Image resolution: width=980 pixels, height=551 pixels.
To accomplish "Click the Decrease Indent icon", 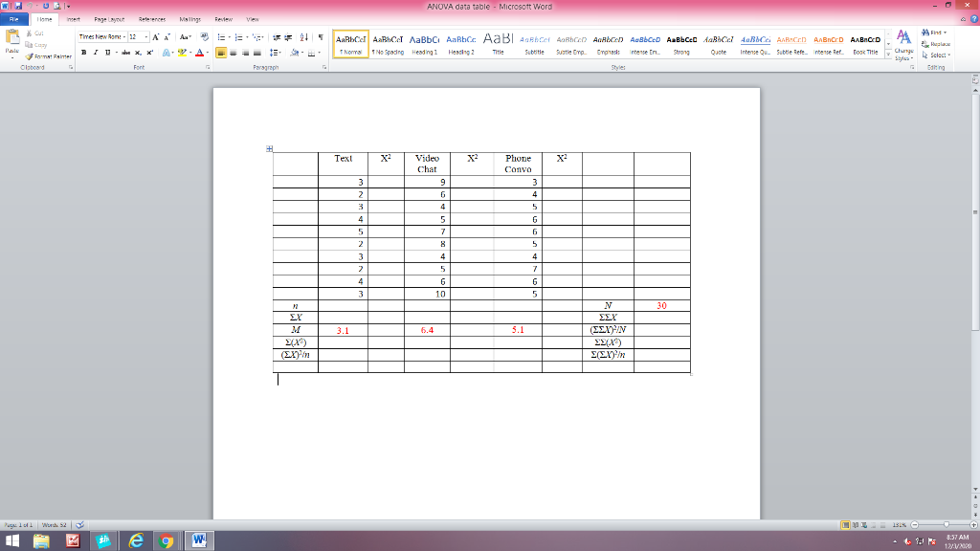I will pyautogui.click(x=277, y=37).
